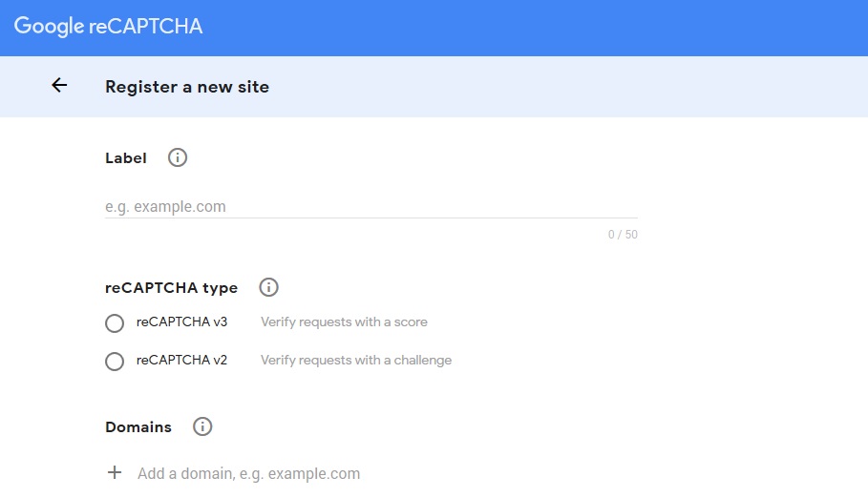Image resolution: width=868 pixels, height=498 pixels.
Task: Choose the reCAPTCHA v3 text label
Action: 181,322
